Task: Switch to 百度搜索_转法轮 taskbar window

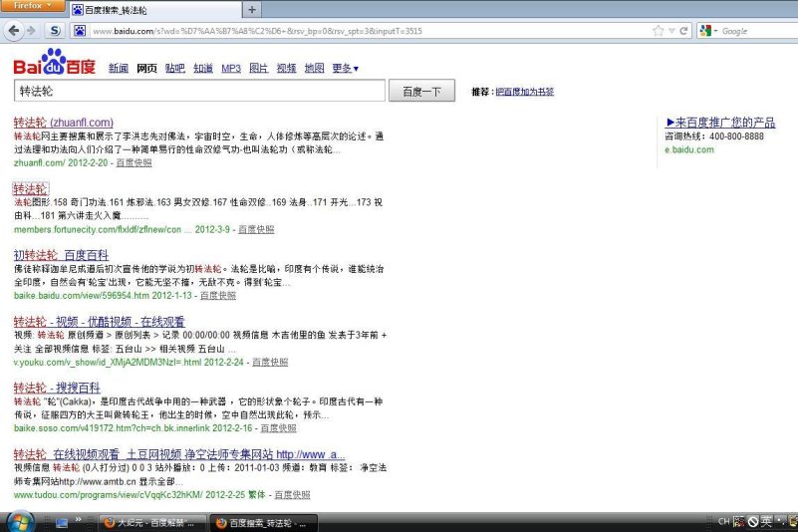Action: pyautogui.click(x=263, y=523)
